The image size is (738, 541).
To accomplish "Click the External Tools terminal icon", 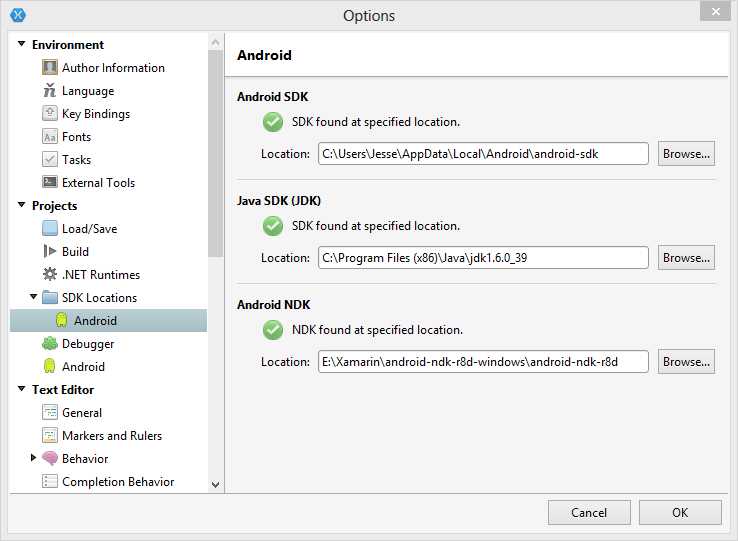I will 50,183.
